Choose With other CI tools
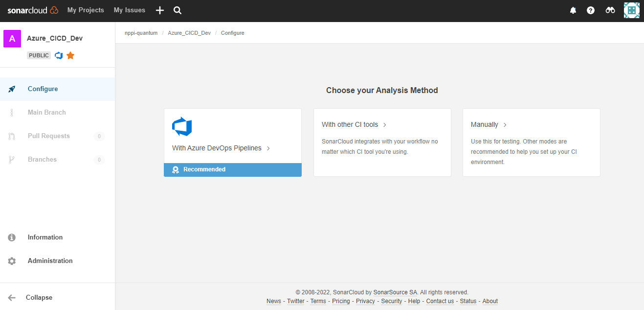Image resolution: width=644 pixels, height=310 pixels. coord(350,124)
